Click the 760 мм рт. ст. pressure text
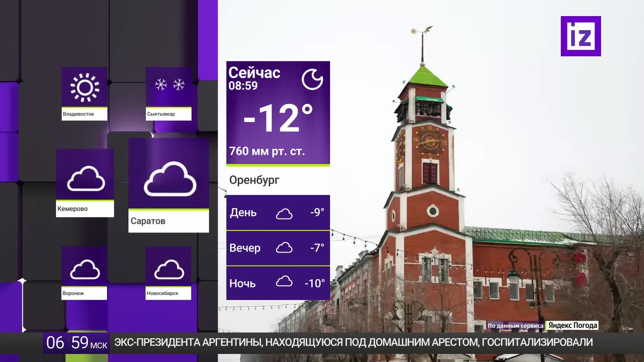Screen dimensions: 644x362 point(267,151)
